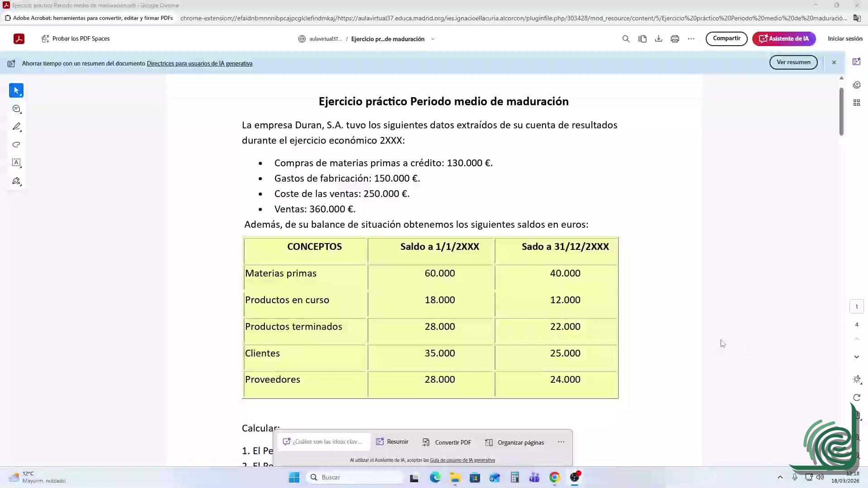Open the add comment tool
This screenshot has height=488, width=868.
click(16, 109)
